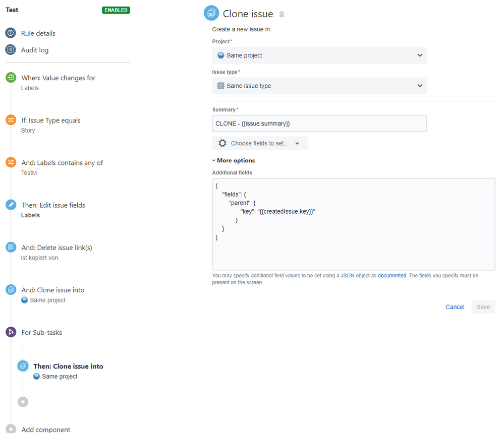504x433 pixels.
Task: Delete the Clone issue component via trash icon
Action: [282, 14]
